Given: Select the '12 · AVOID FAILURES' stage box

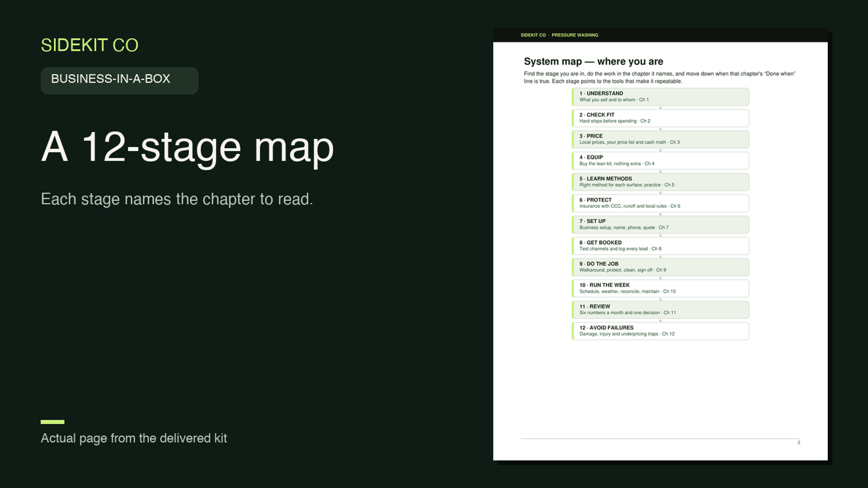Looking at the screenshot, I should tap(660, 331).
